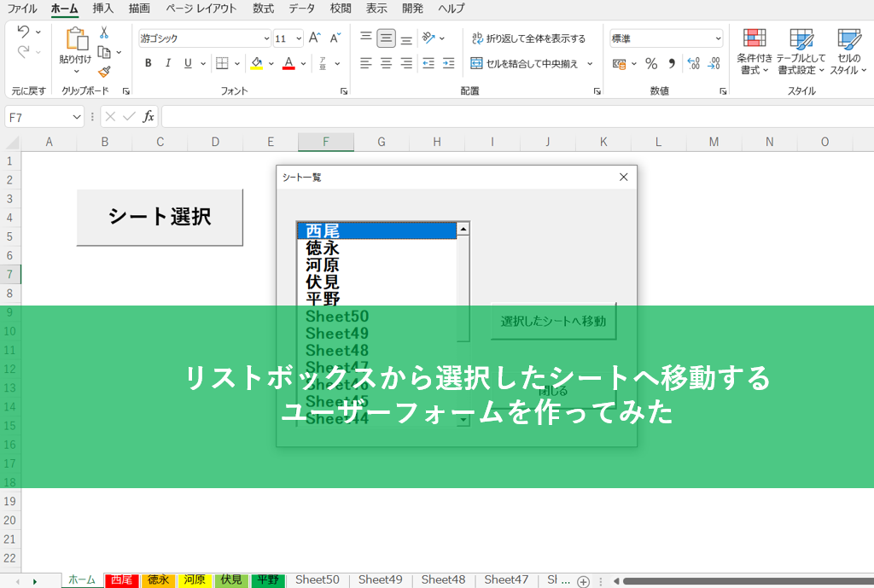The height and width of the screenshot is (588, 874).
Task: Click the Cut scissors icon
Action: (x=104, y=32)
